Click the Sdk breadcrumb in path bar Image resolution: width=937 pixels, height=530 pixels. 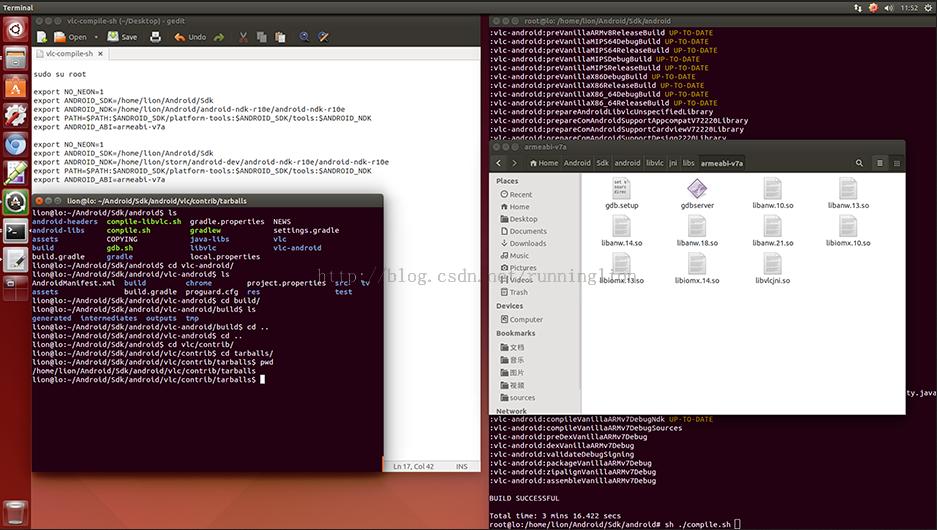click(x=602, y=163)
